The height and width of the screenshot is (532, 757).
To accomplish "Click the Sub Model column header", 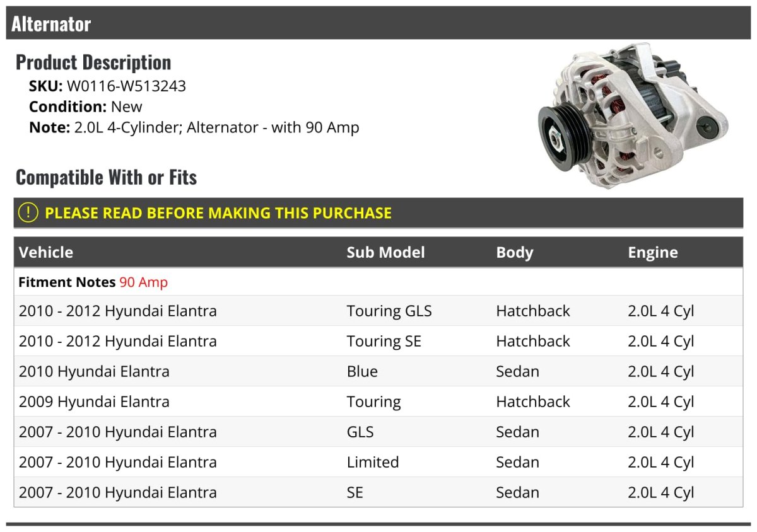I will coord(385,252).
